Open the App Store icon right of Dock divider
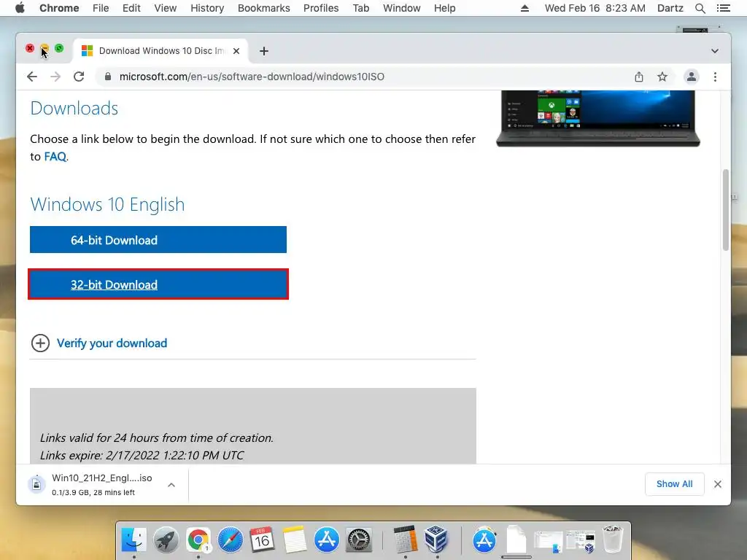This screenshot has width=747, height=560. point(484,540)
